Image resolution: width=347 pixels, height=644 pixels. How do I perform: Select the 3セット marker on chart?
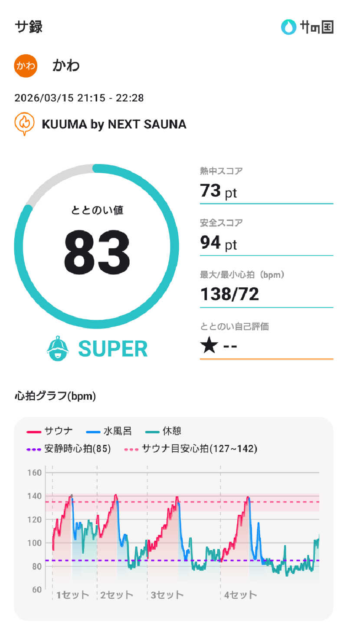click(x=167, y=595)
